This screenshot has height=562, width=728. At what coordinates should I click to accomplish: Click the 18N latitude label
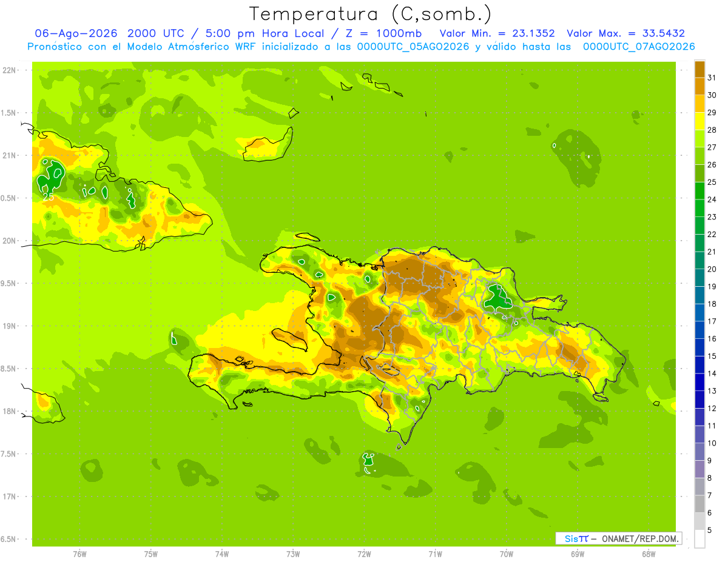(9, 411)
